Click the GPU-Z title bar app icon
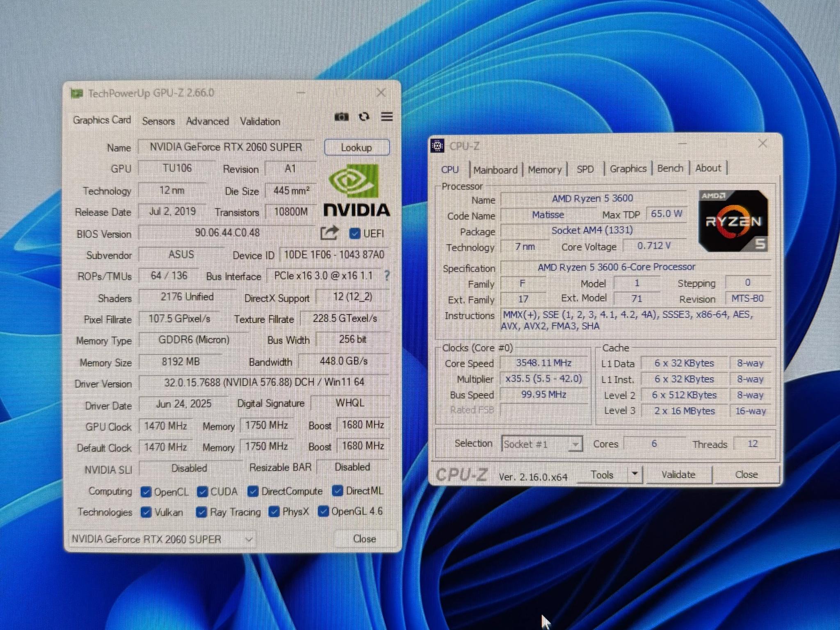Screen dimensions: 840x630 point(76,94)
